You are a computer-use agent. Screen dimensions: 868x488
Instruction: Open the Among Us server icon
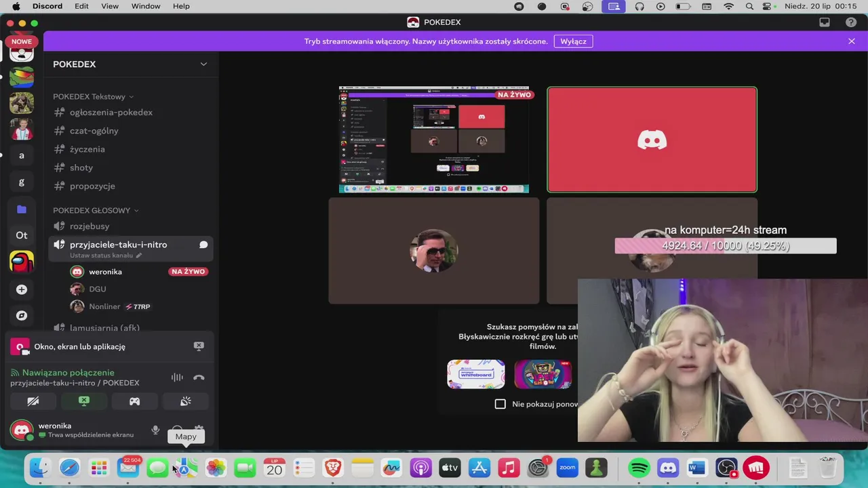[x=22, y=262]
